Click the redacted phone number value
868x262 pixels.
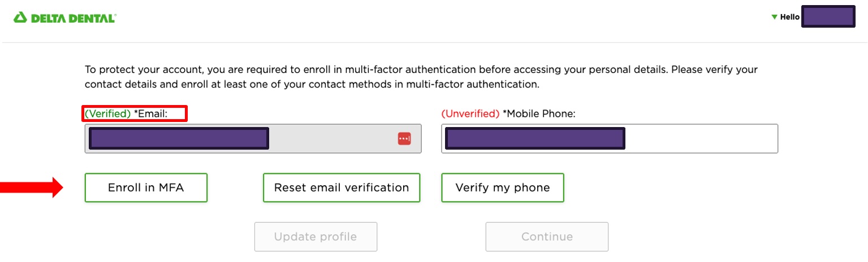[x=534, y=139]
